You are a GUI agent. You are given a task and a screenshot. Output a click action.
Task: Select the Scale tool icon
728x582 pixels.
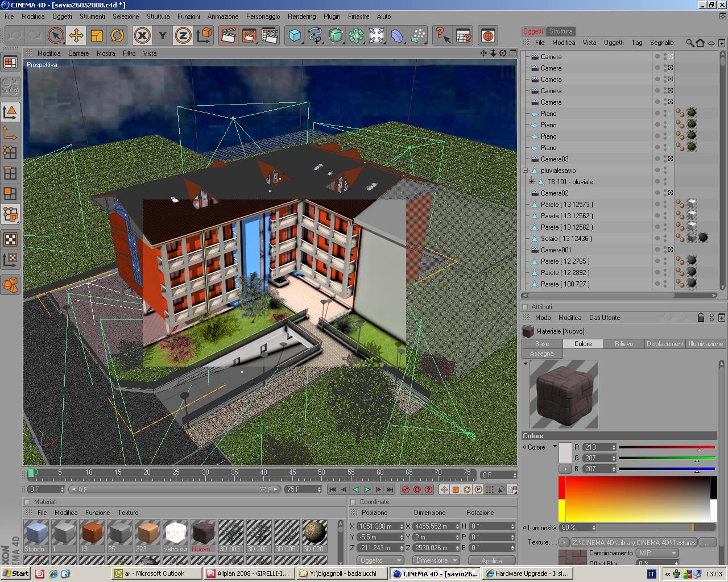click(96, 36)
